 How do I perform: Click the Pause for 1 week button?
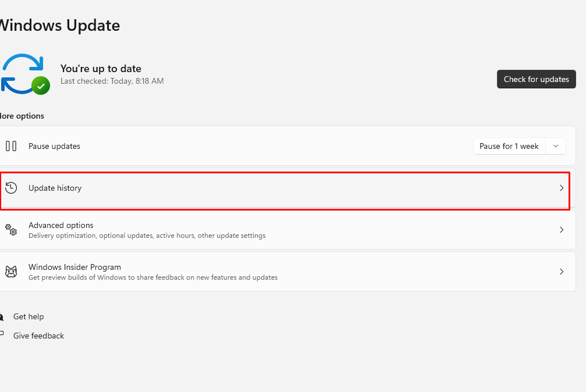(x=509, y=146)
